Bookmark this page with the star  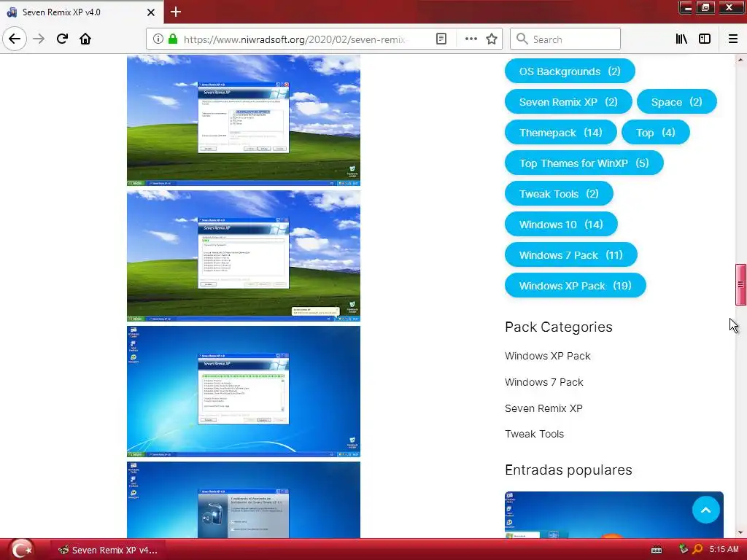click(x=492, y=39)
